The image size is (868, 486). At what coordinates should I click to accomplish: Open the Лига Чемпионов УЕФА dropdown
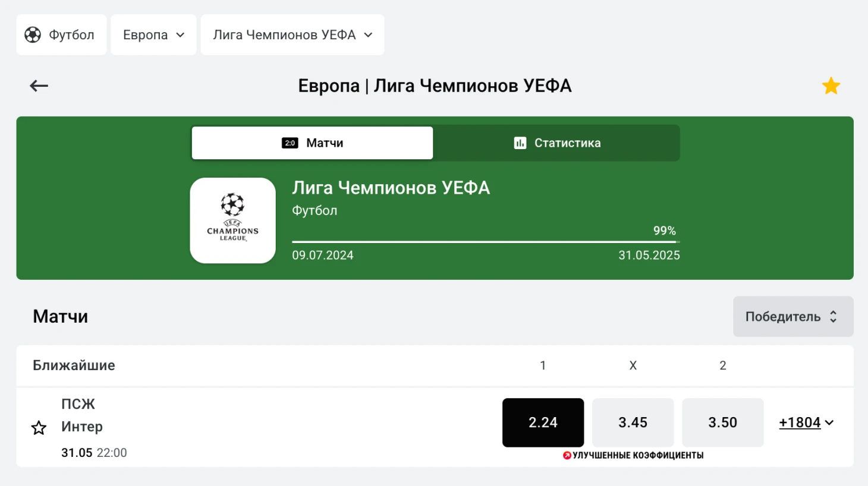point(293,35)
